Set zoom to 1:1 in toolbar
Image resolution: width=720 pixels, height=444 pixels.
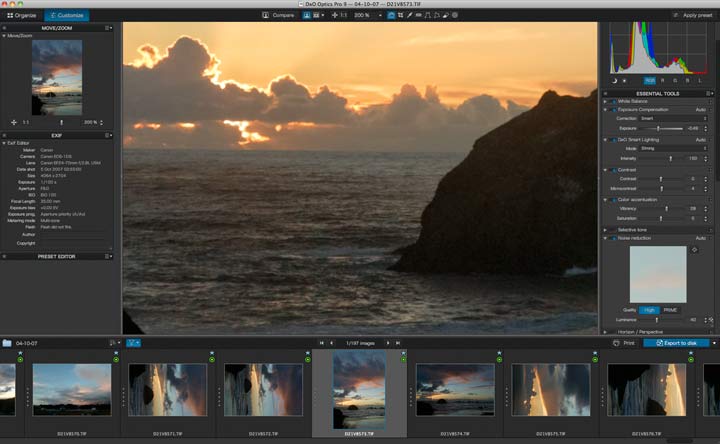[x=343, y=15]
